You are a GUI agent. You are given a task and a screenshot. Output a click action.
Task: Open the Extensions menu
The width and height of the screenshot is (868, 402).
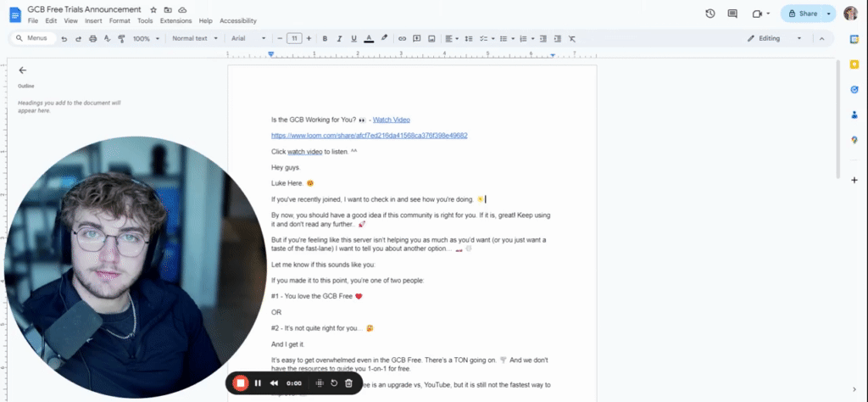tap(176, 21)
